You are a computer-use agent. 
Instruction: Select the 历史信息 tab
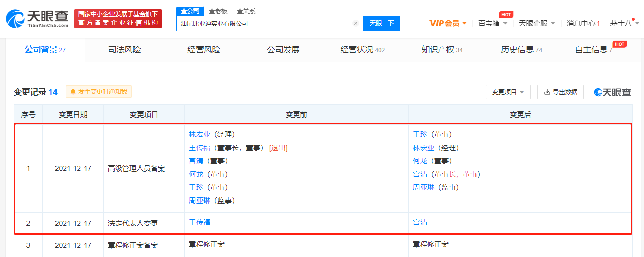click(521, 50)
